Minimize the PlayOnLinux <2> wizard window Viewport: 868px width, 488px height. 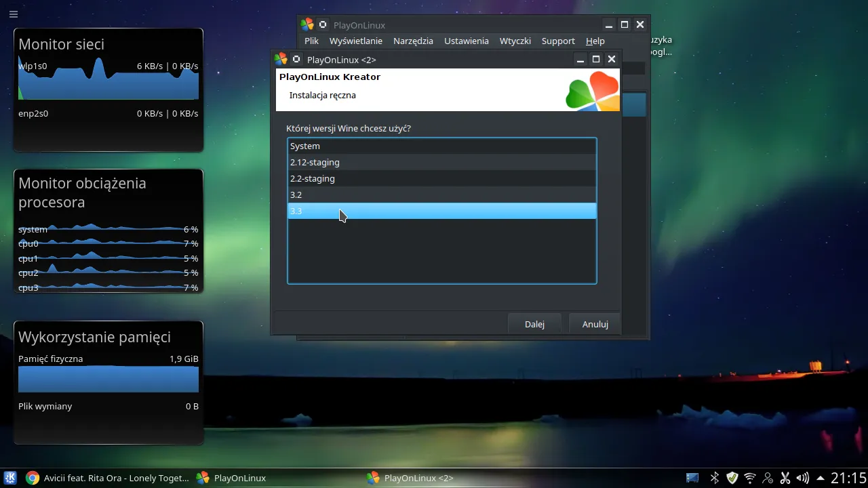coord(580,59)
